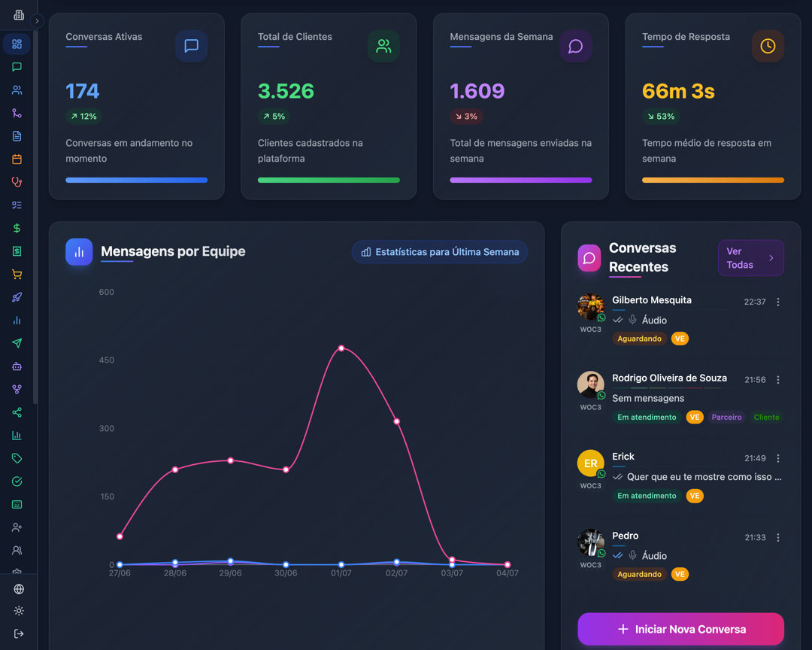Viewport: 812px width, 650px height.
Task: Click the Mensagens por Equipe chart icon
Action: tap(79, 252)
